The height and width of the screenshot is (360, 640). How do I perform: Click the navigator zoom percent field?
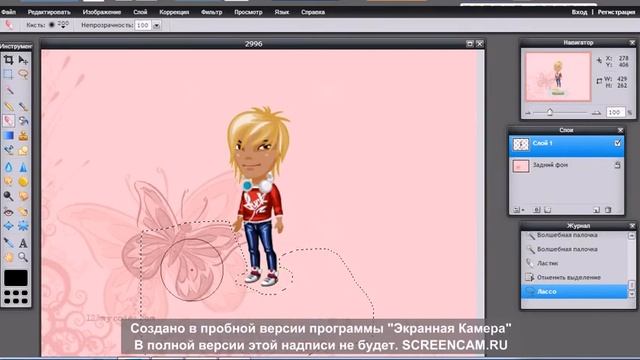615,112
